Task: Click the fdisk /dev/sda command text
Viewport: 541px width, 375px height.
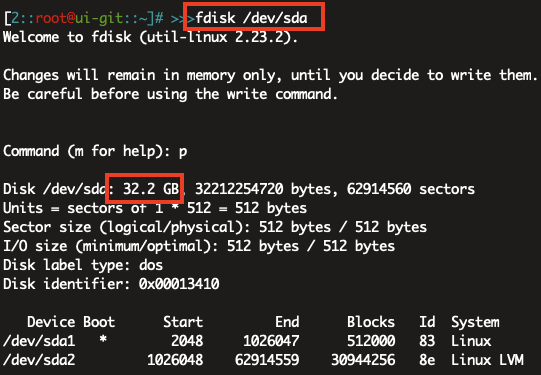Action: [251, 18]
